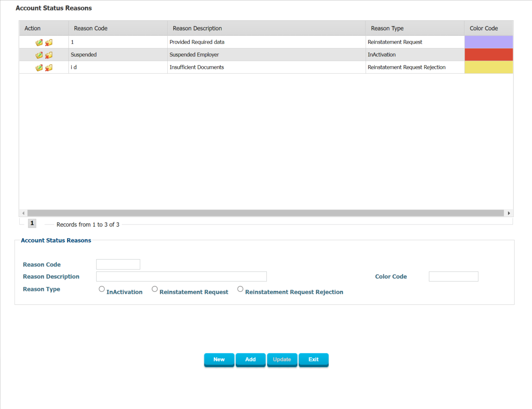Click the Color Code column header
Screen dimensions: 532x409
[x=488, y=28]
